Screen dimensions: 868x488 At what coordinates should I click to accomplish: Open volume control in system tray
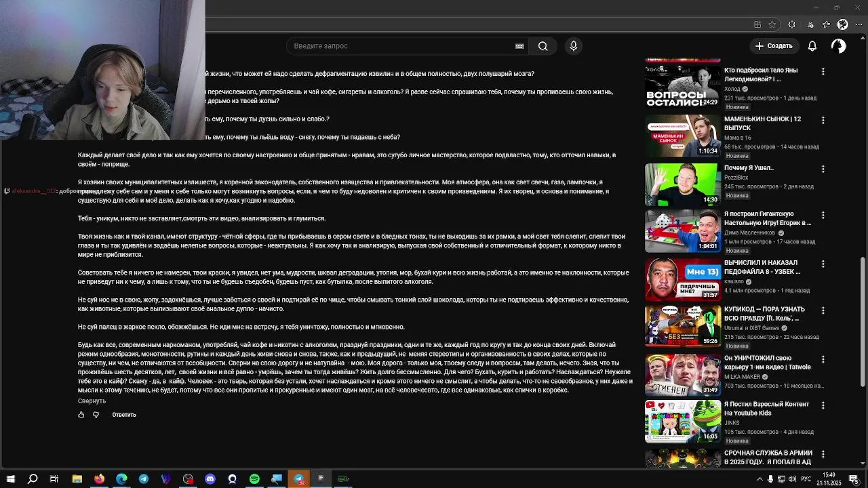pyautogui.click(x=792, y=479)
